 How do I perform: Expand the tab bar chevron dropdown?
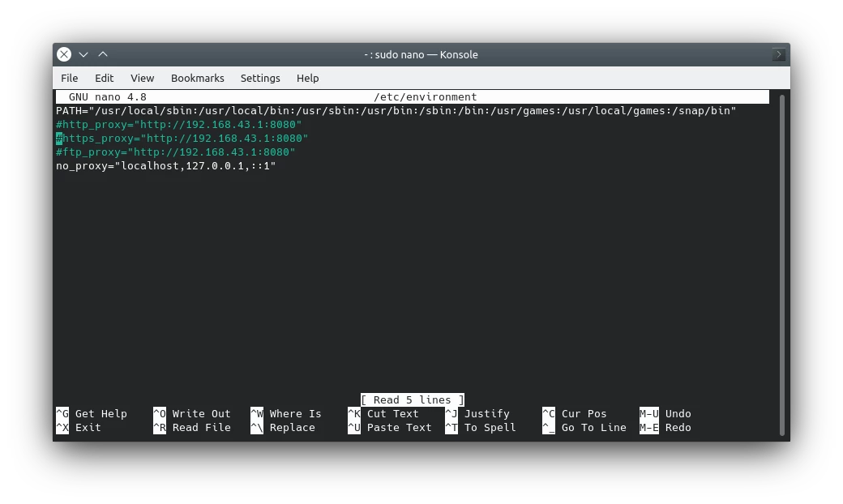coord(83,53)
